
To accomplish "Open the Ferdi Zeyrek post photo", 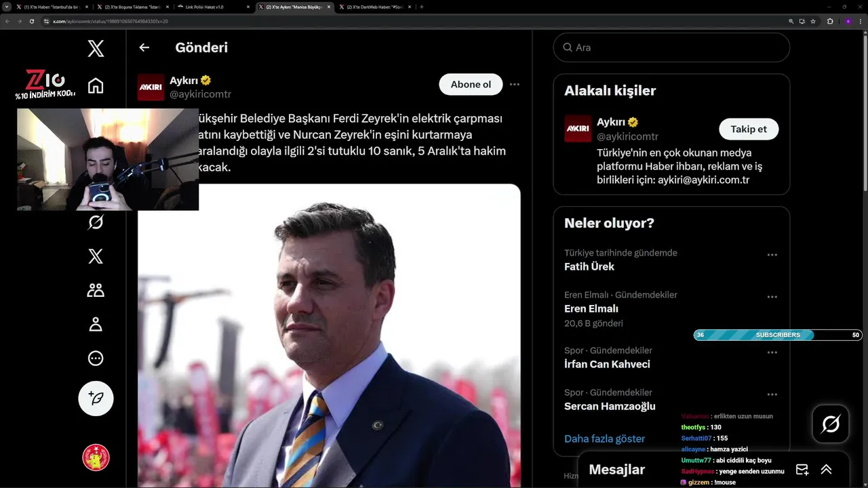I will click(x=329, y=335).
